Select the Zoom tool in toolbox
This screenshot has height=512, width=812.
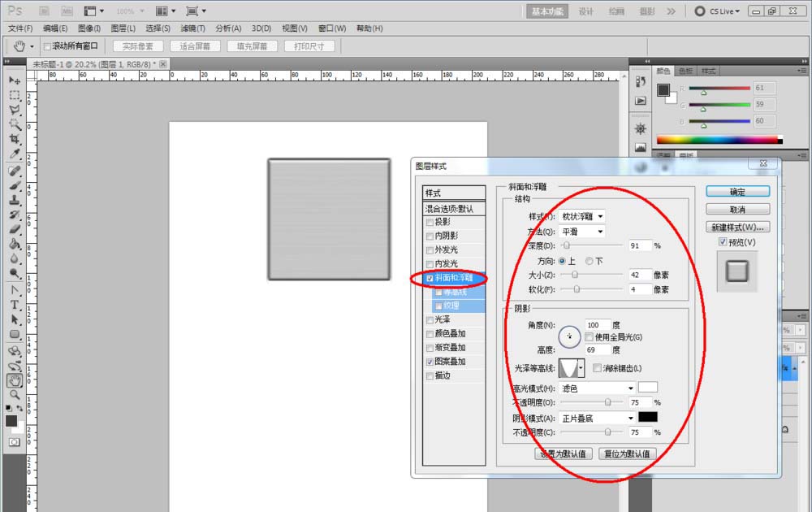coord(15,395)
